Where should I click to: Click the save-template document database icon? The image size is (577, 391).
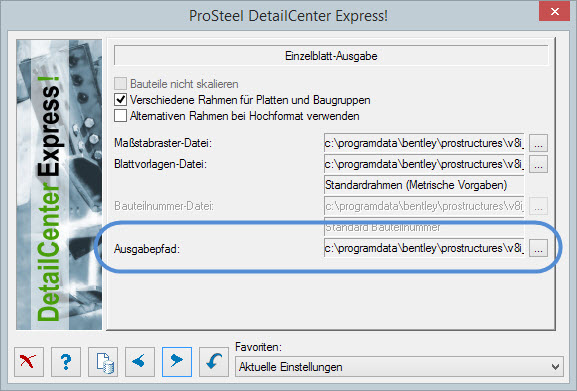[x=103, y=362]
